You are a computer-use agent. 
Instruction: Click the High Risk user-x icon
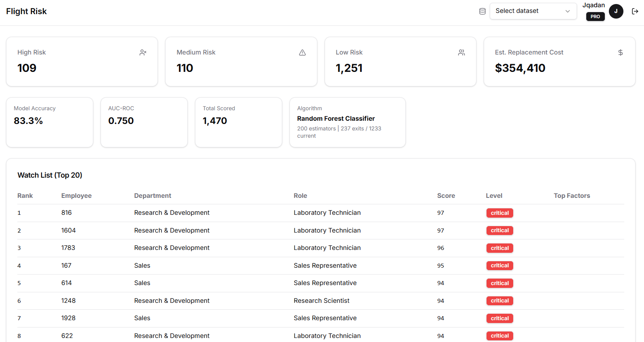click(x=143, y=52)
